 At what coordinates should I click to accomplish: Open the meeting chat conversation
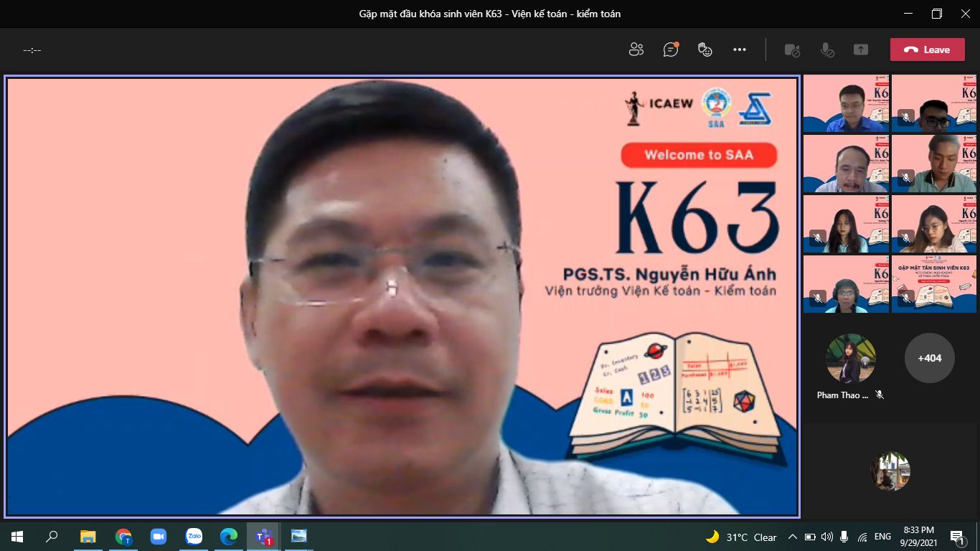click(671, 50)
